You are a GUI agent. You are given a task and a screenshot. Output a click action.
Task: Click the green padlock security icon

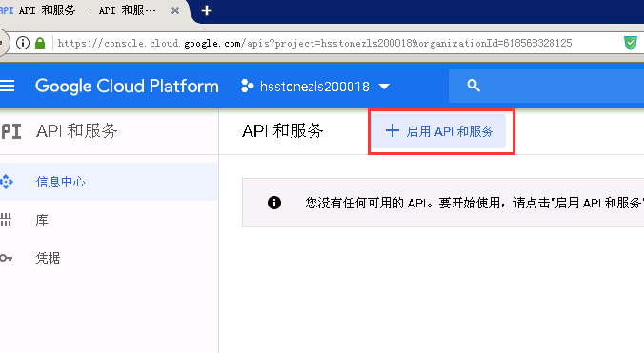40,43
